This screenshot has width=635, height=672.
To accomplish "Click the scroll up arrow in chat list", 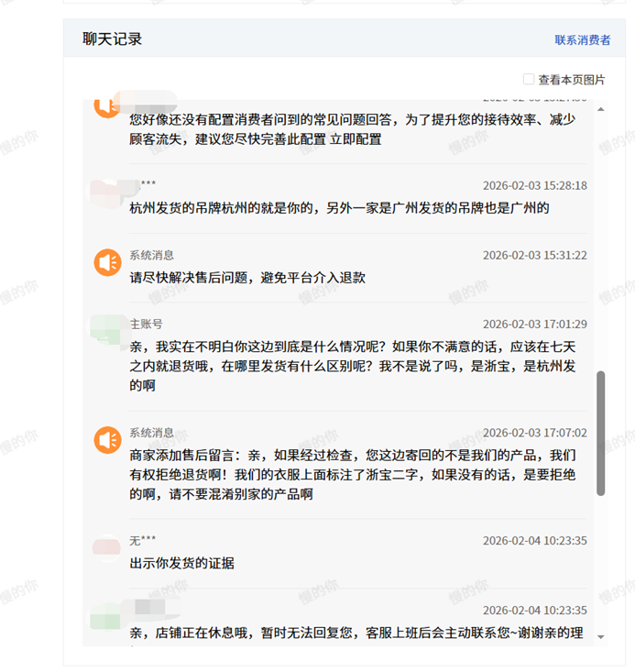I will [601, 109].
